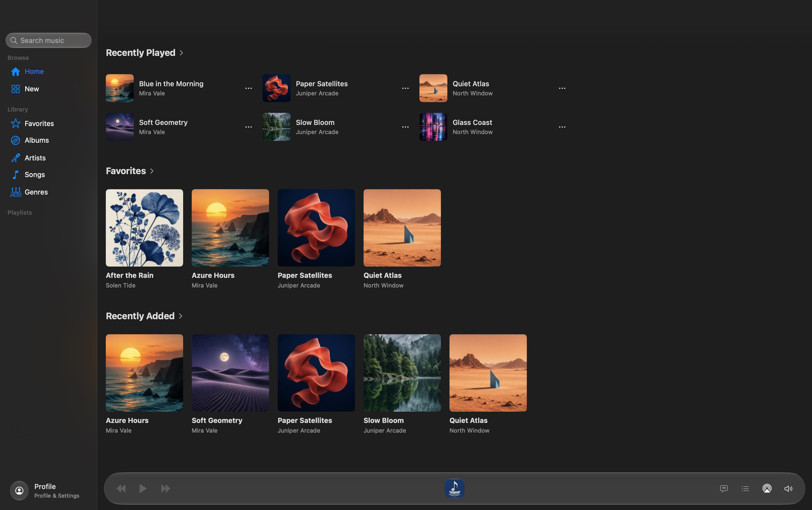Screen dimensions: 812x510
Task: Open Quiet Atlas cover in Recently Added
Action: tap(488, 373)
